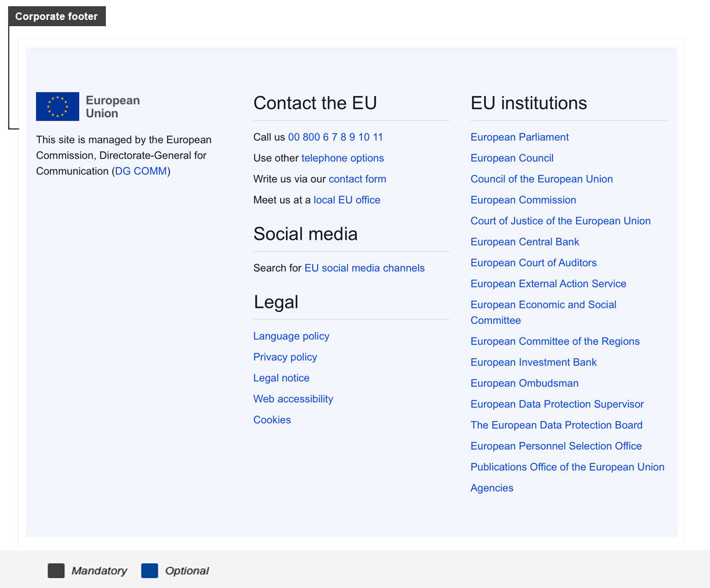View the Privacy policy page

(x=285, y=357)
